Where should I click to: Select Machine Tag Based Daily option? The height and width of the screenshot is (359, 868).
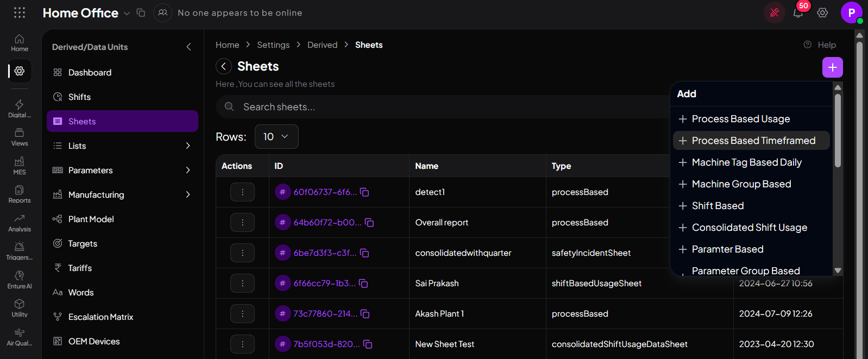pos(751,162)
